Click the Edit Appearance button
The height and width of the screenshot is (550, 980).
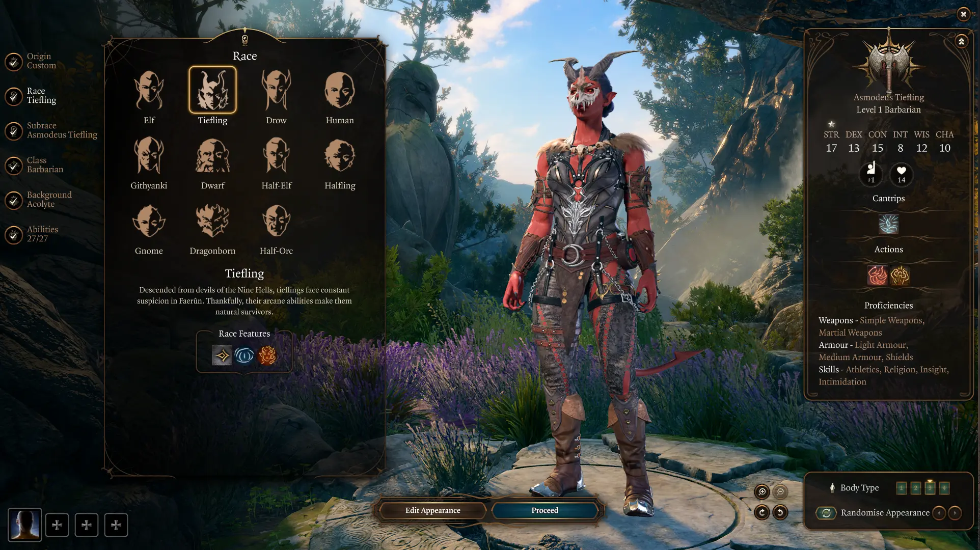[433, 511]
